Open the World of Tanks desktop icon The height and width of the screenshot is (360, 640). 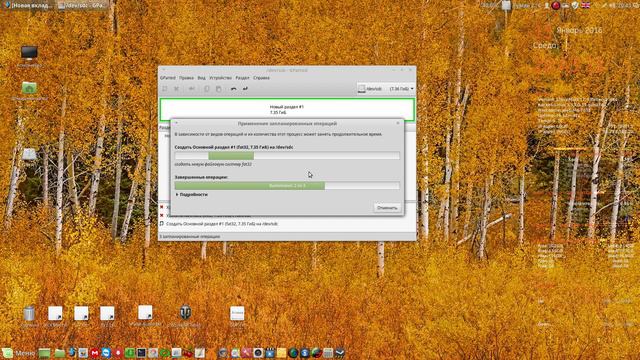click(185, 312)
